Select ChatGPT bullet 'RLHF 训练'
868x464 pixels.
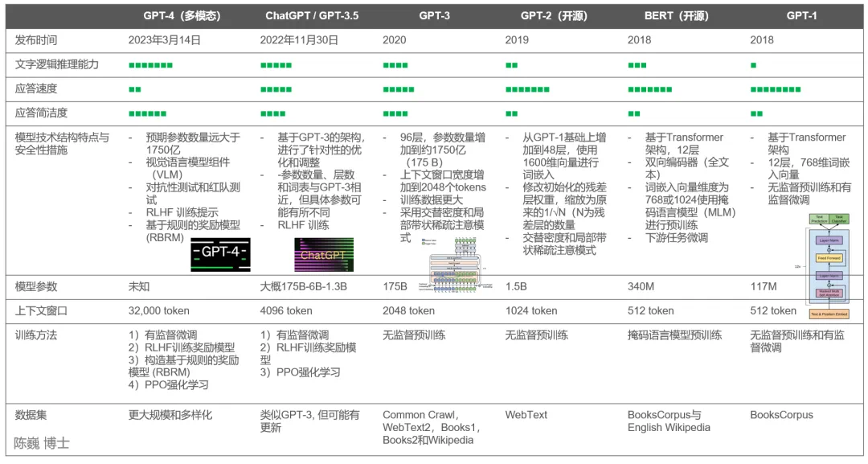pos(303,225)
